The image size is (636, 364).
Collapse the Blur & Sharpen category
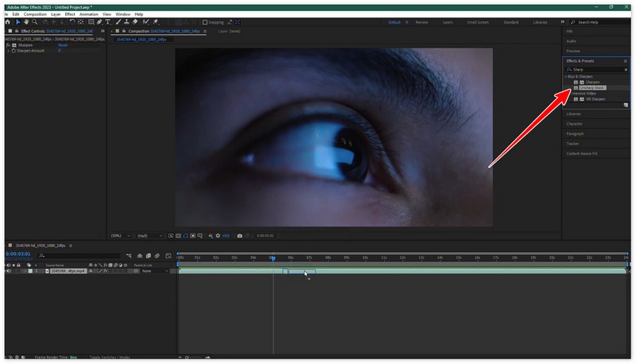(566, 76)
